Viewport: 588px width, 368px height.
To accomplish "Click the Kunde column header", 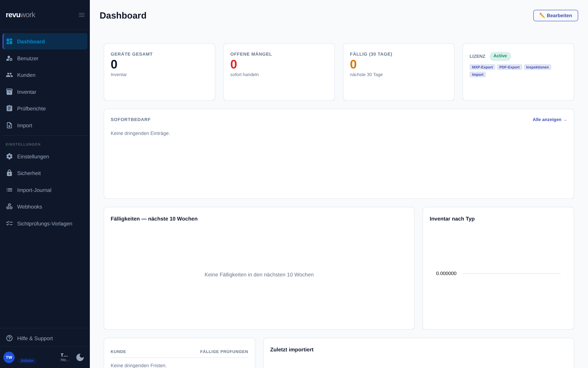I will pos(118,352).
